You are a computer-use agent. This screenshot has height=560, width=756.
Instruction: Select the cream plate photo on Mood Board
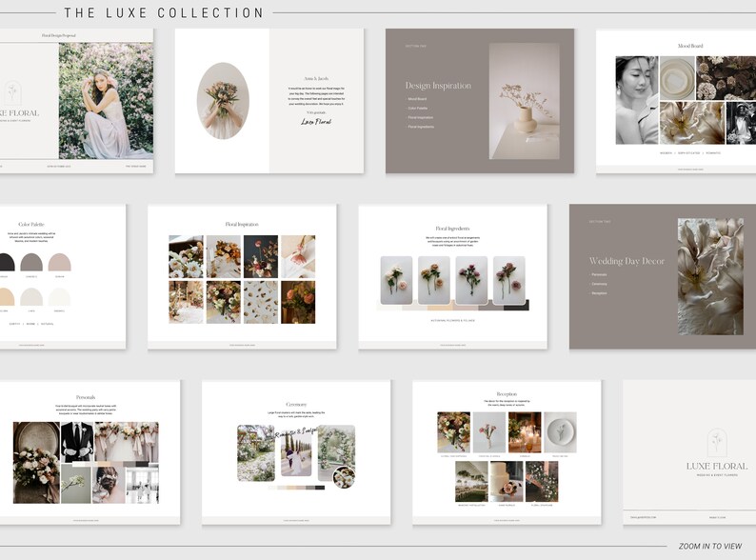click(x=677, y=78)
